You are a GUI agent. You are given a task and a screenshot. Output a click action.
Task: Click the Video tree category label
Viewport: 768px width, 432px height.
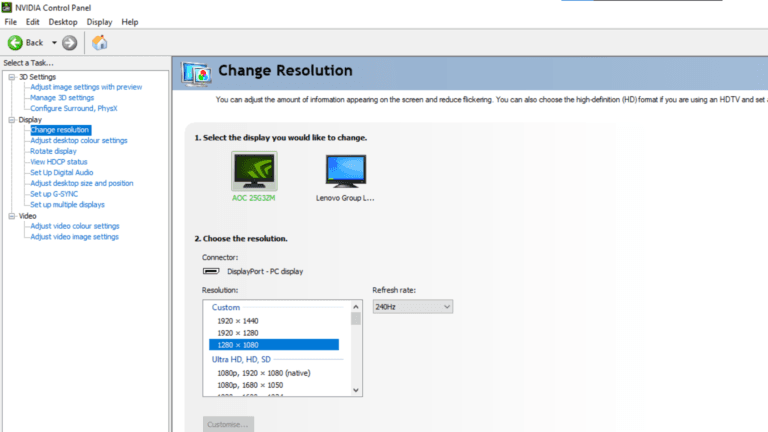(27, 216)
